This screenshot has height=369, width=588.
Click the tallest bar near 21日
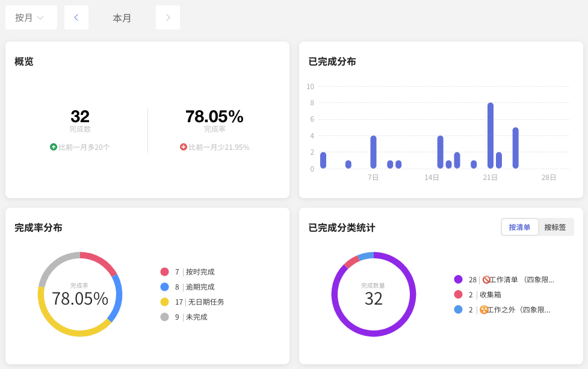[x=490, y=135]
